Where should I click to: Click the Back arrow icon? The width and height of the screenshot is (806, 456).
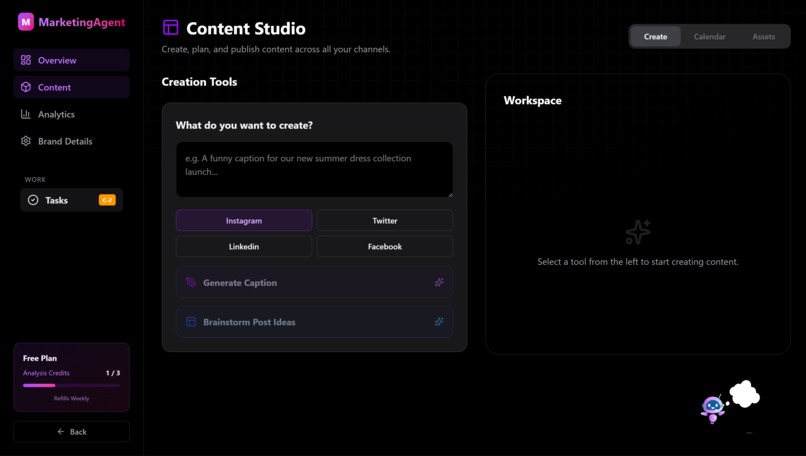(61, 431)
